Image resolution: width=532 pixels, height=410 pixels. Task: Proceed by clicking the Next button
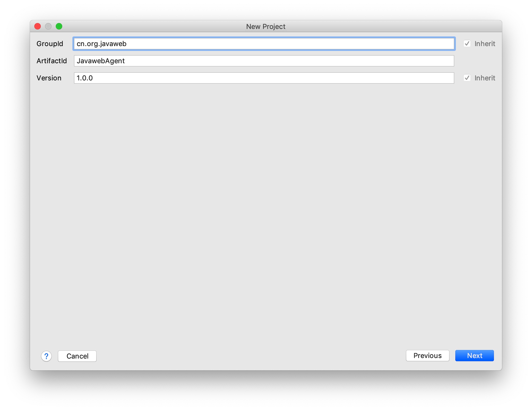pos(474,356)
